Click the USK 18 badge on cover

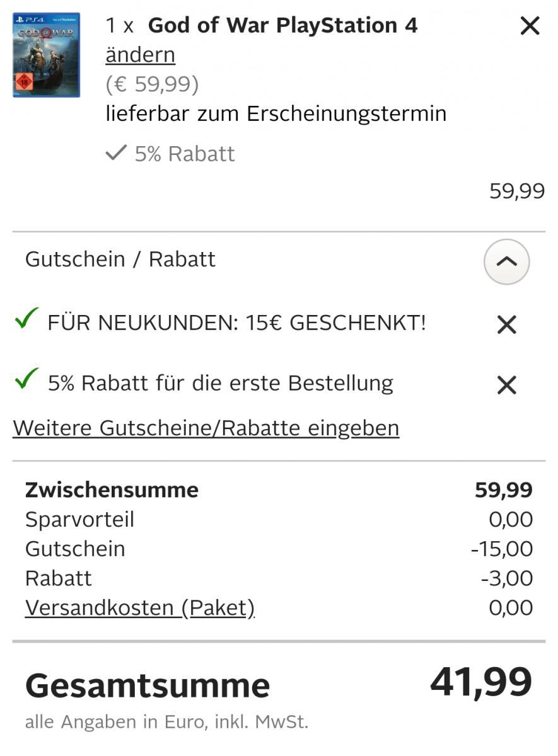coord(25,81)
